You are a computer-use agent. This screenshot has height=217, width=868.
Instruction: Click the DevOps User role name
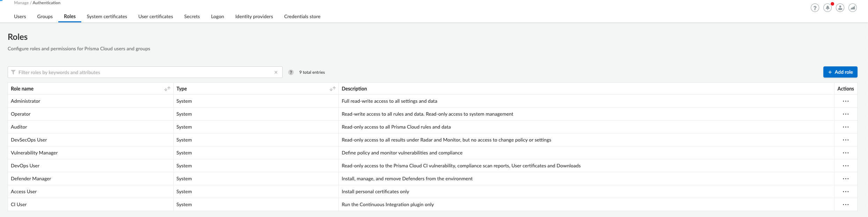(25, 166)
